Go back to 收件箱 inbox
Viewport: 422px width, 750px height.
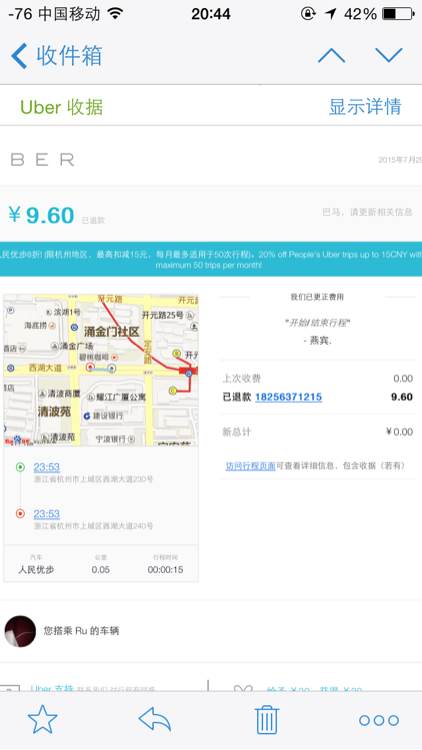tap(56, 56)
